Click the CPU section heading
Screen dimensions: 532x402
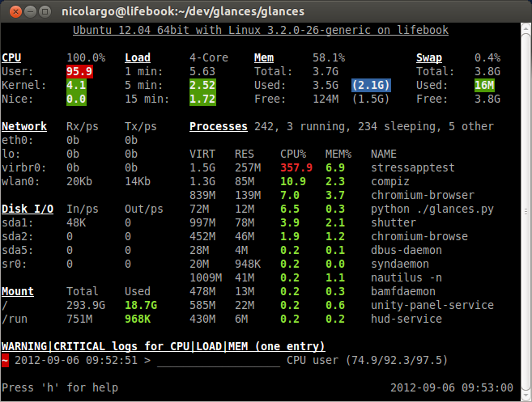click(11, 57)
